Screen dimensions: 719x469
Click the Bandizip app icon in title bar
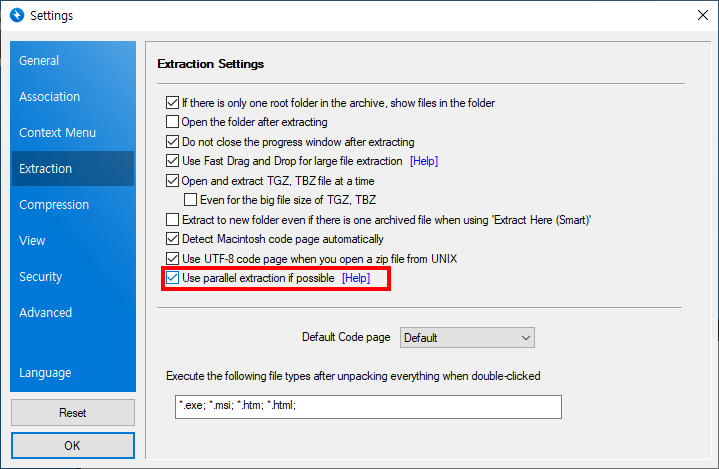16,15
